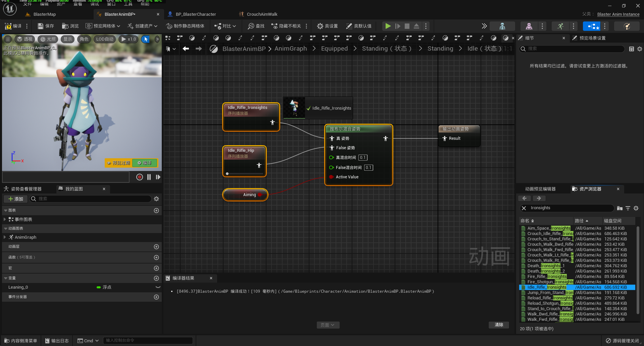Pause the preview animation
The width and height of the screenshot is (644, 346).
point(149,177)
